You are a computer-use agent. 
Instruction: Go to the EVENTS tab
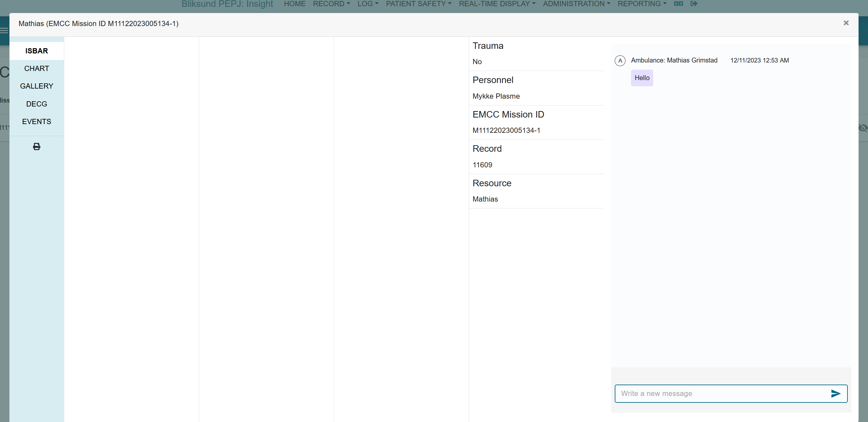(37, 121)
